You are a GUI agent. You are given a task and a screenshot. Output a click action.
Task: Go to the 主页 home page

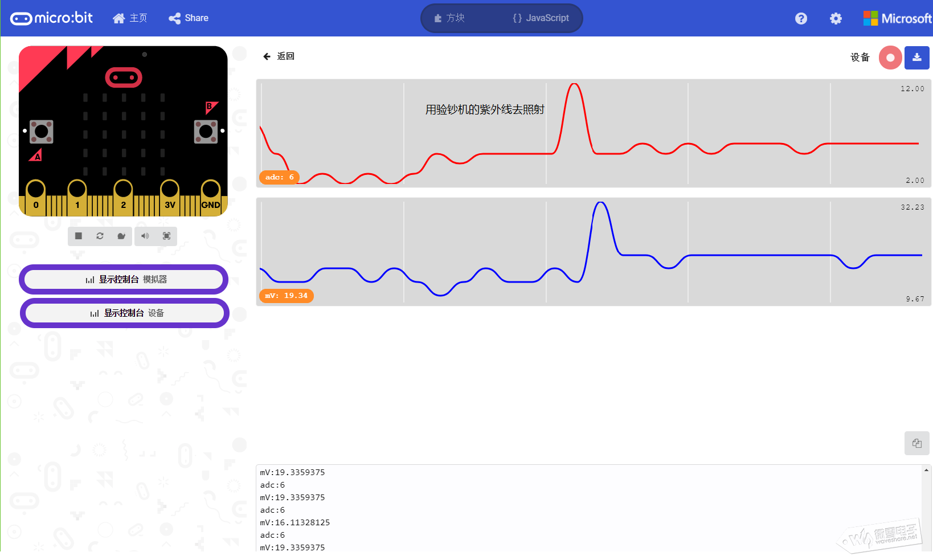pos(130,18)
